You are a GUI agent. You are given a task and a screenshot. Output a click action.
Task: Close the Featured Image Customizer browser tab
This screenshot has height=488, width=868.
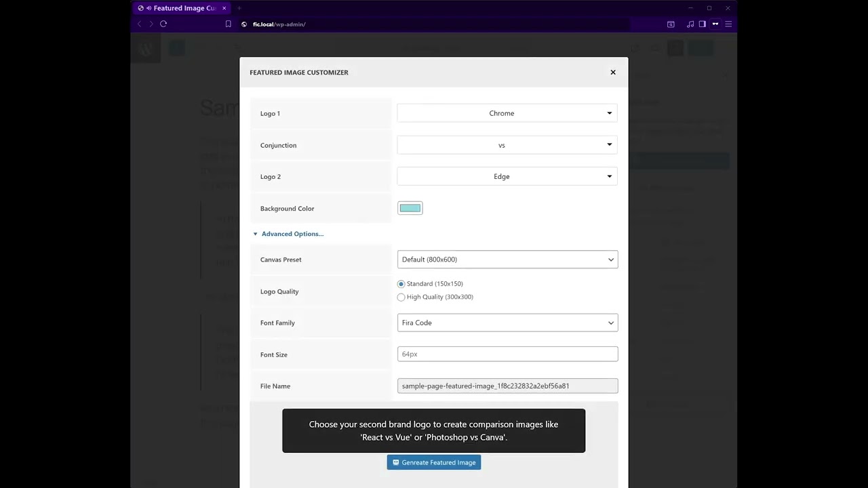224,8
